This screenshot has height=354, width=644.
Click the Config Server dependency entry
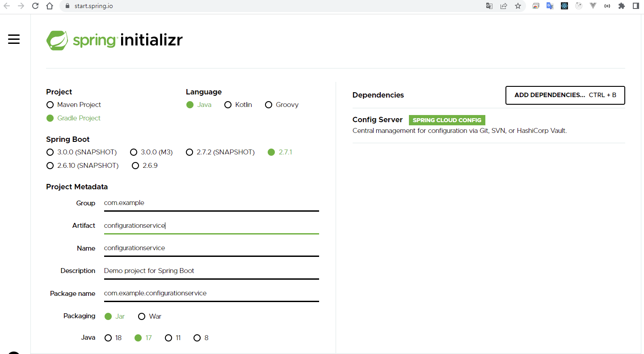click(488, 125)
